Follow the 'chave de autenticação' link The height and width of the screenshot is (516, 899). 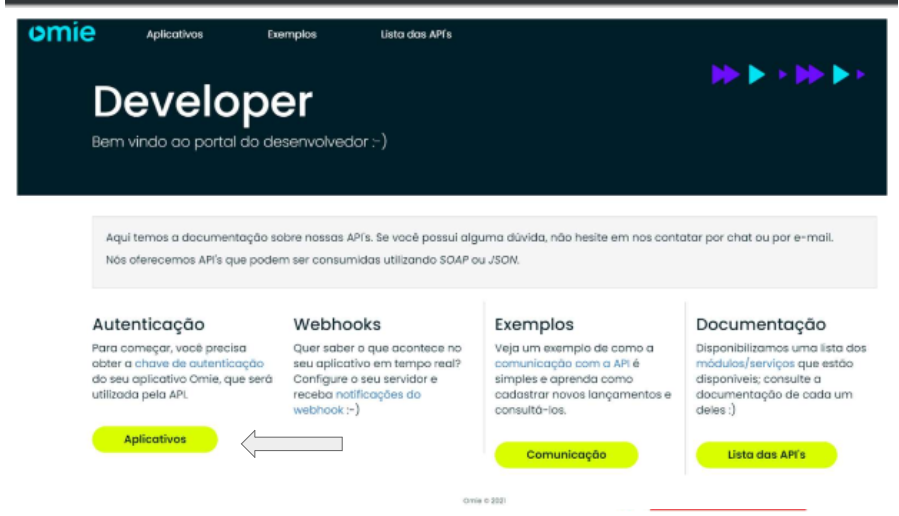coord(199,363)
